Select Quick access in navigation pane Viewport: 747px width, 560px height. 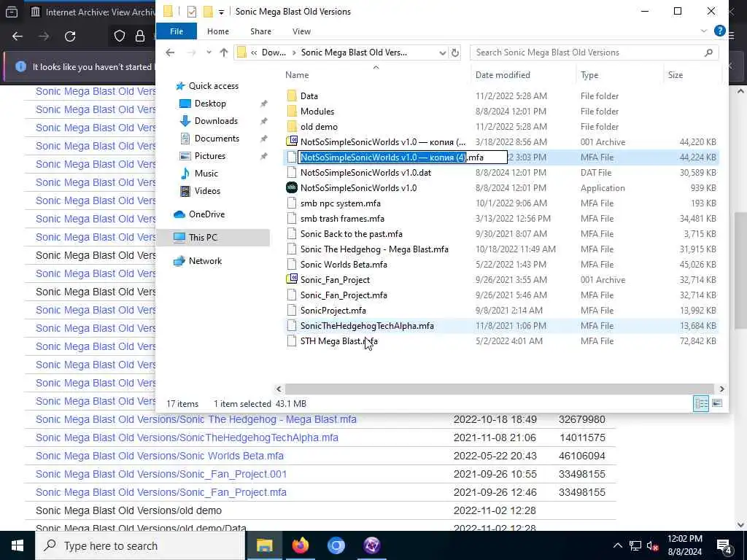[213, 86]
